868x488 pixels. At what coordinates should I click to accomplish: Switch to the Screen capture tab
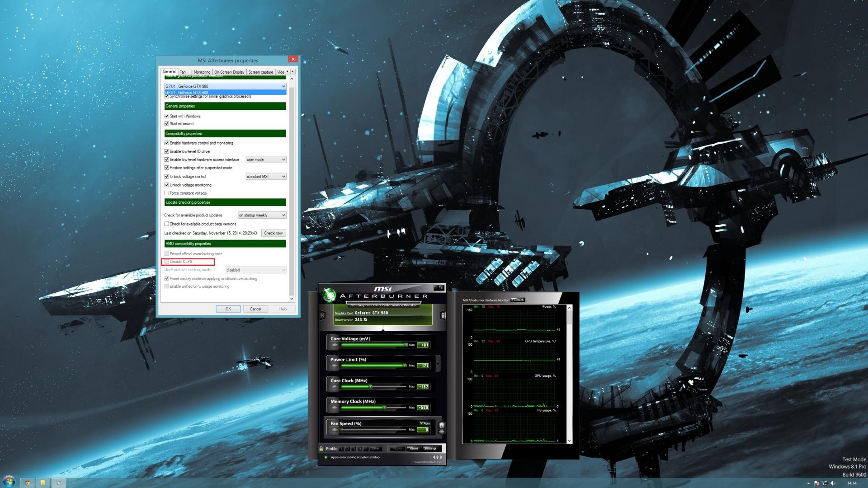click(x=261, y=72)
